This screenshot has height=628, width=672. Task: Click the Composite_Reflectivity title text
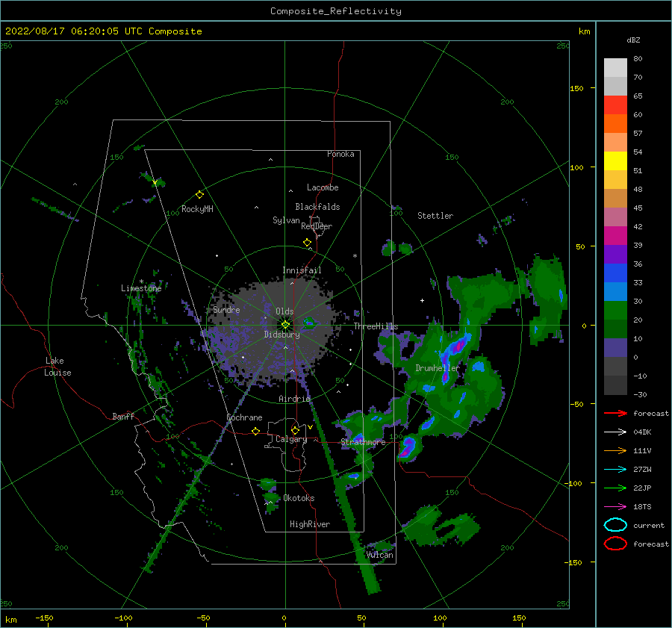(x=335, y=11)
